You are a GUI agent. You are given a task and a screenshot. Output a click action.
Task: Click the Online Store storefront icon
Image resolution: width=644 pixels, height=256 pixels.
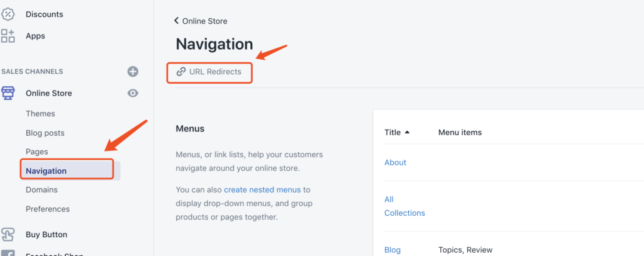pos(8,93)
